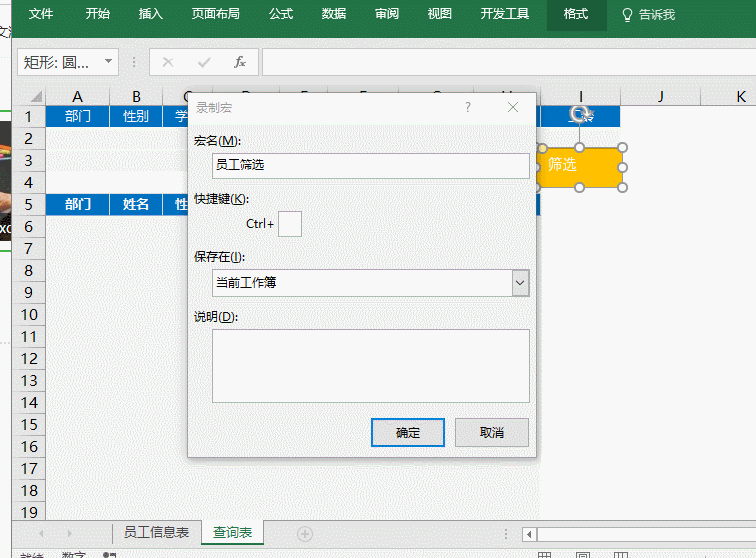Screen dimensions: 756x558
Task: Click the help question mark in dialog
Action: (x=468, y=107)
